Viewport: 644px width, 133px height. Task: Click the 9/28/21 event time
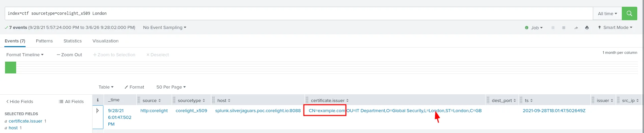tap(119, 117)
